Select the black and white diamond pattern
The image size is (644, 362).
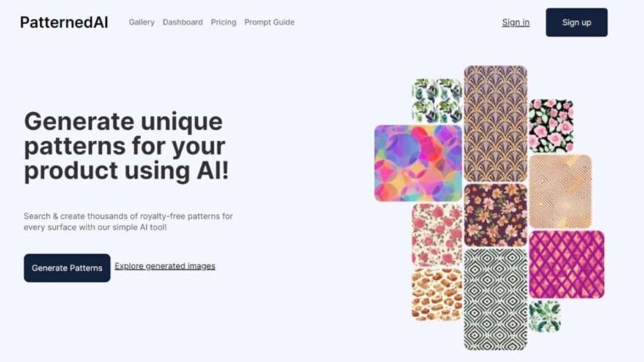(495, 300)
